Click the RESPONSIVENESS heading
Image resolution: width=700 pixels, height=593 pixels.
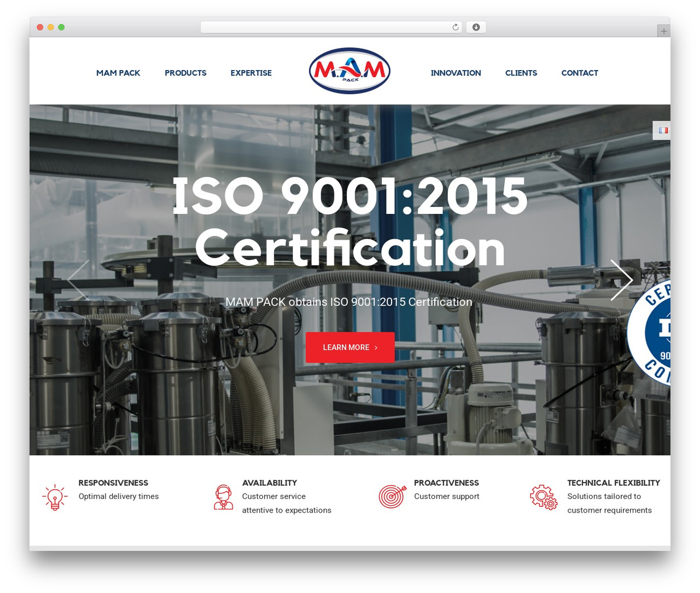coord(113,482)
